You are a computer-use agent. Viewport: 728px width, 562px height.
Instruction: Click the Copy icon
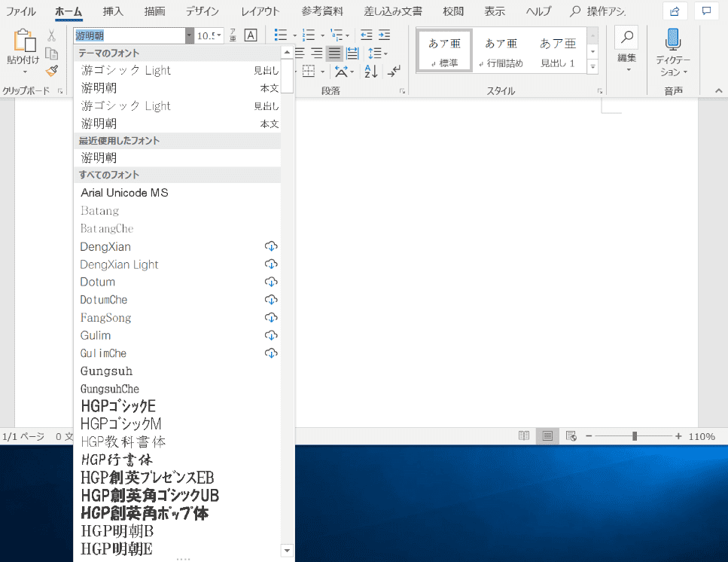[x=51, y=54]
